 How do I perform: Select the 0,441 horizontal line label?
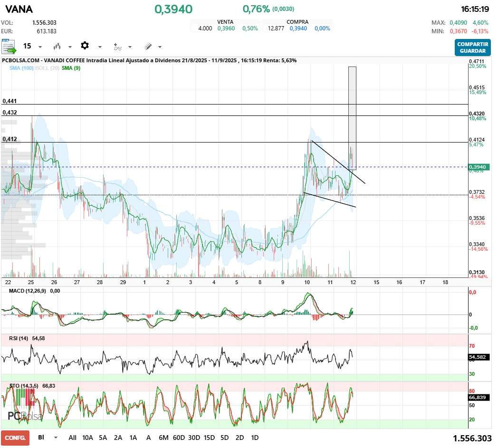[10, 101]
